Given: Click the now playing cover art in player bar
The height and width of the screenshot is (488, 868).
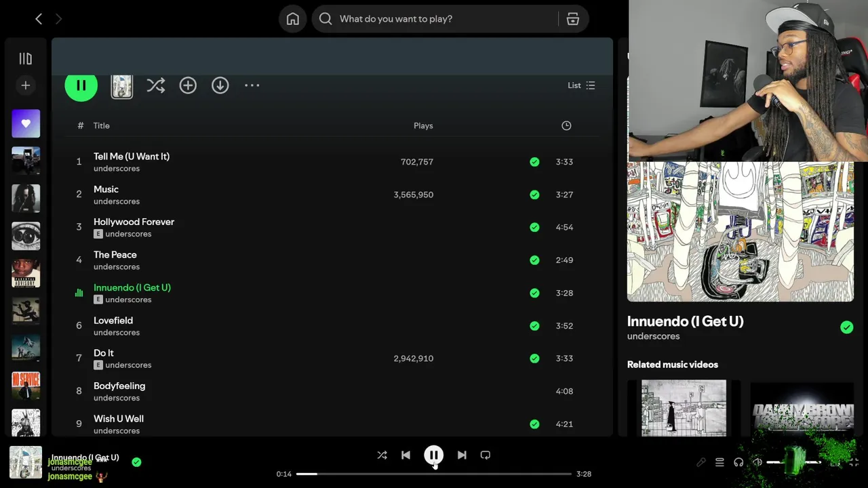Looking at the screenshot, I should [26, 462].
